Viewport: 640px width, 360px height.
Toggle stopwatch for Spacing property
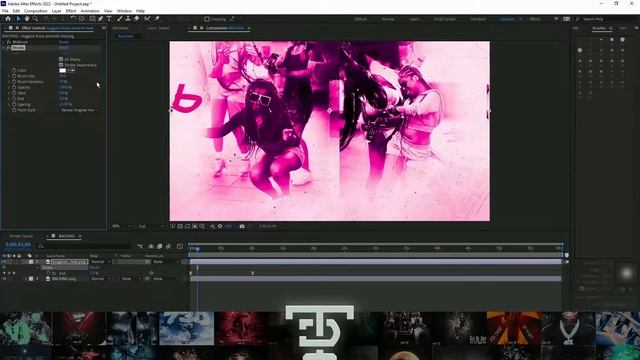click(x=14, y=104)
